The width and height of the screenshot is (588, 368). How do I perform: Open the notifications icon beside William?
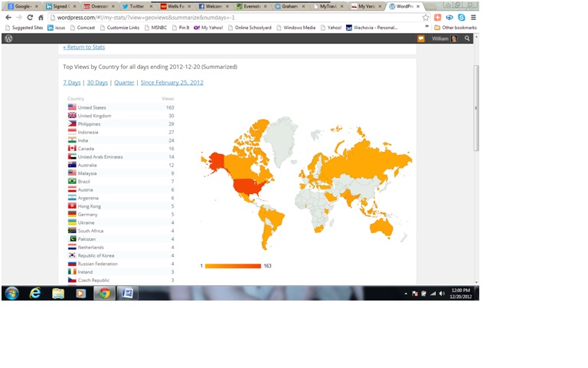point(420,38)
